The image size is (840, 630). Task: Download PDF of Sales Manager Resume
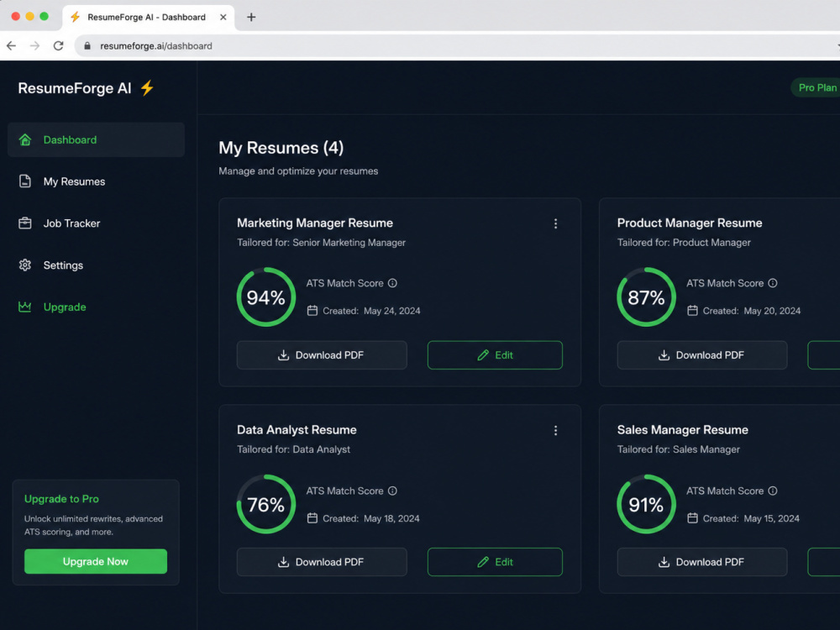pyautogui.click(x=702, y=562)
